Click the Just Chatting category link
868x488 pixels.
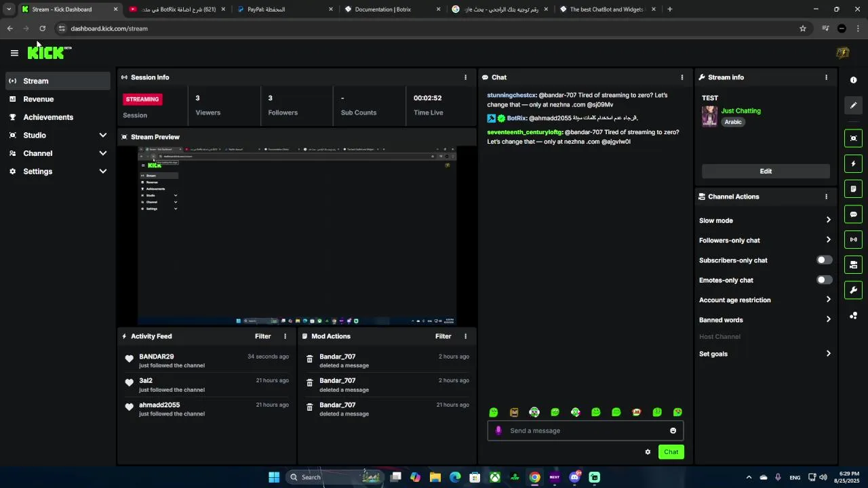(741, 110)
